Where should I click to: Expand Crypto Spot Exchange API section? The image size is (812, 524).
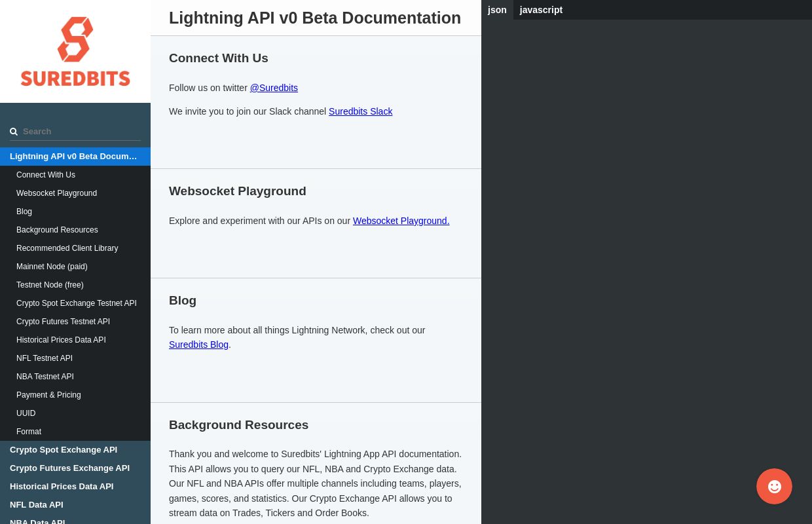pyautogui.click(x=75, y=450)
